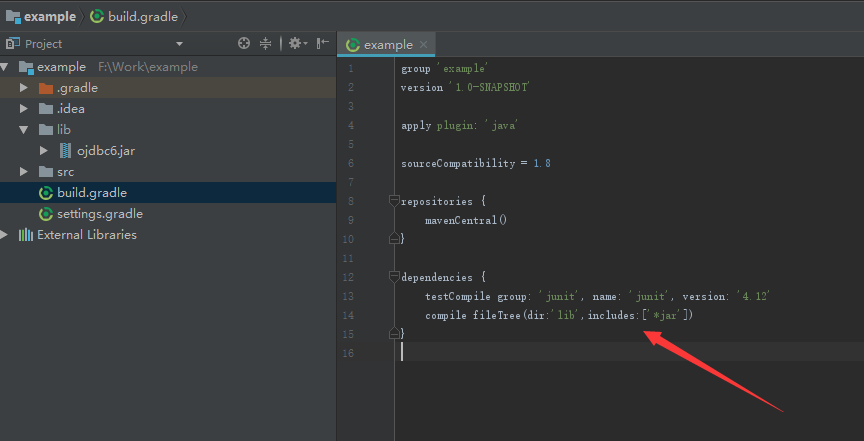Click the build.gradle breadcrumb in navigation bar

tap(137, 17)
